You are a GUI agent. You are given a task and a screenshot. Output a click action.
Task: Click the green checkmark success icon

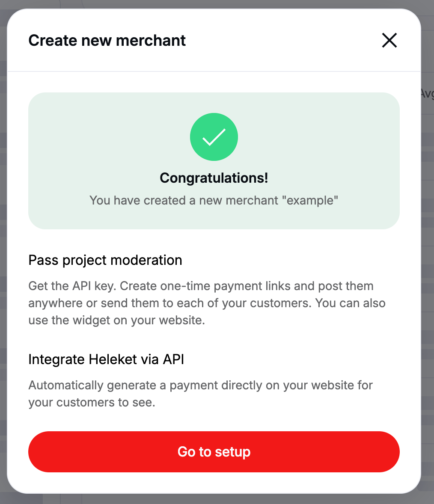click(x=214, y=137)
